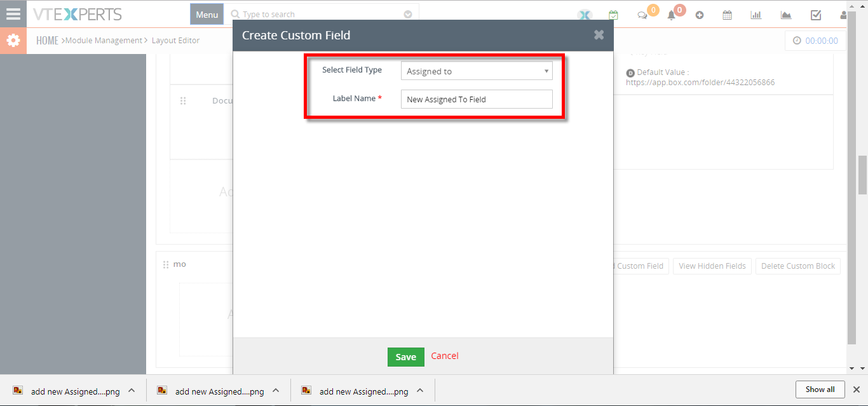Open the chat comments icon
Image resolution: width=868 pixels, height=406 pixels.
[x=643, y=15]
